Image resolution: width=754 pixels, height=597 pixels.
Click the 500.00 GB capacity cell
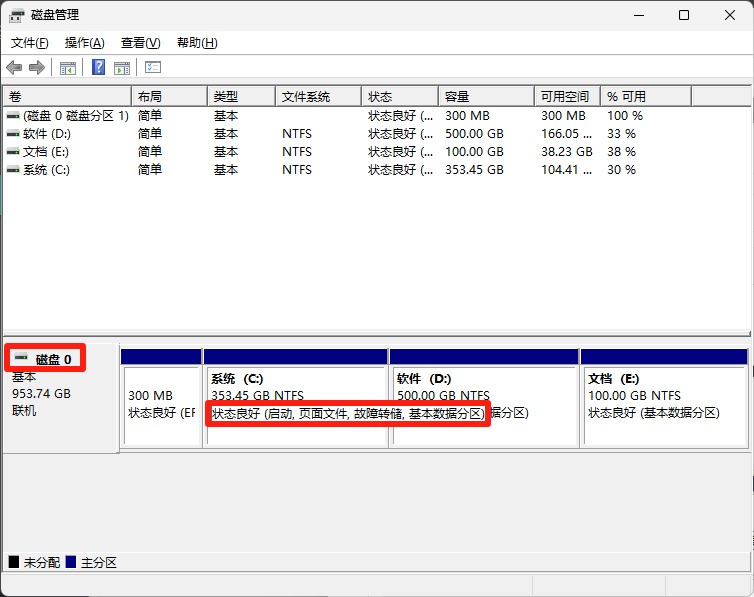pos(474,134)
